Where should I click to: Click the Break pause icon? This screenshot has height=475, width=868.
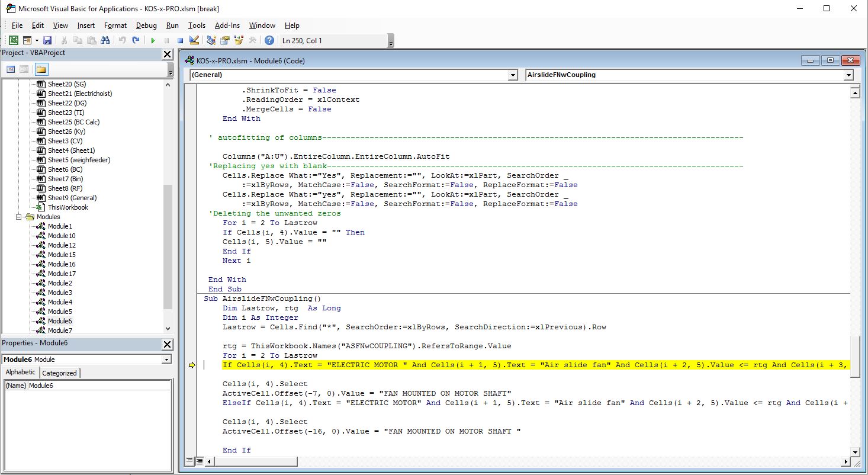pos(166,40)
